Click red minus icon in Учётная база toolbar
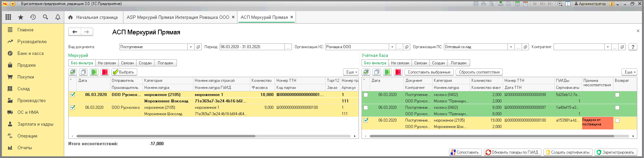The height and width of the screenshot is (158, 644). tap(398, 72)
